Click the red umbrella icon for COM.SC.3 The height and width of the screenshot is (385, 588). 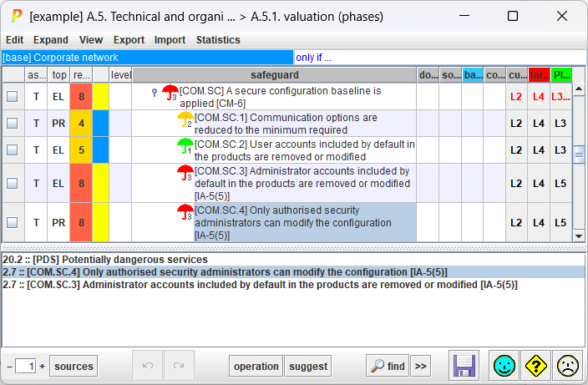coord(185,172)
